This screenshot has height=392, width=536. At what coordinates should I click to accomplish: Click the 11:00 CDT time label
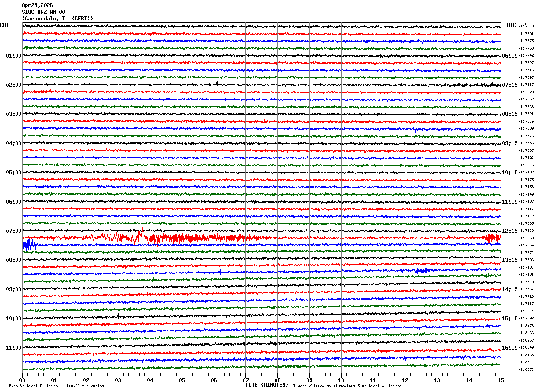click(x=14, y=348)
